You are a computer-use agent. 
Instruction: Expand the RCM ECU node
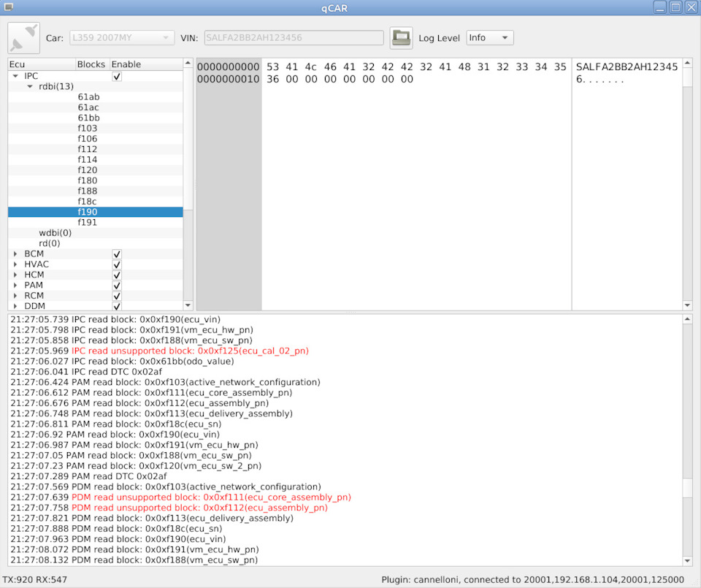[15, 296]
